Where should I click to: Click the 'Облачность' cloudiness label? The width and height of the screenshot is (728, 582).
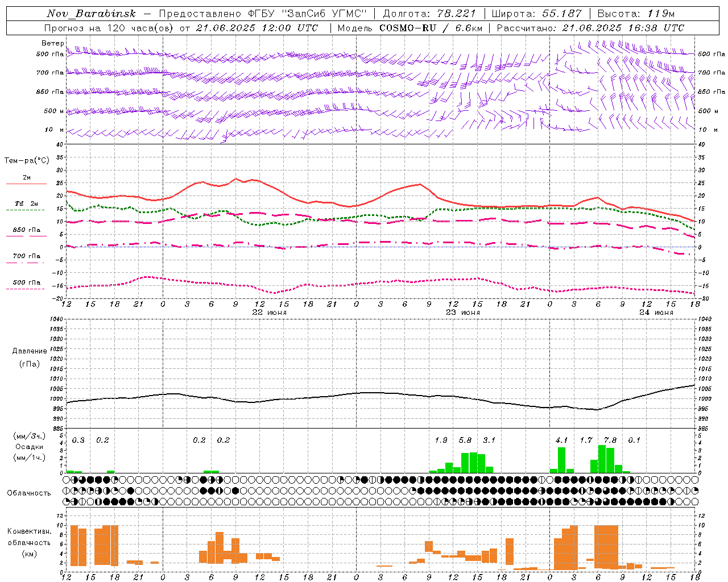point(29,493)
